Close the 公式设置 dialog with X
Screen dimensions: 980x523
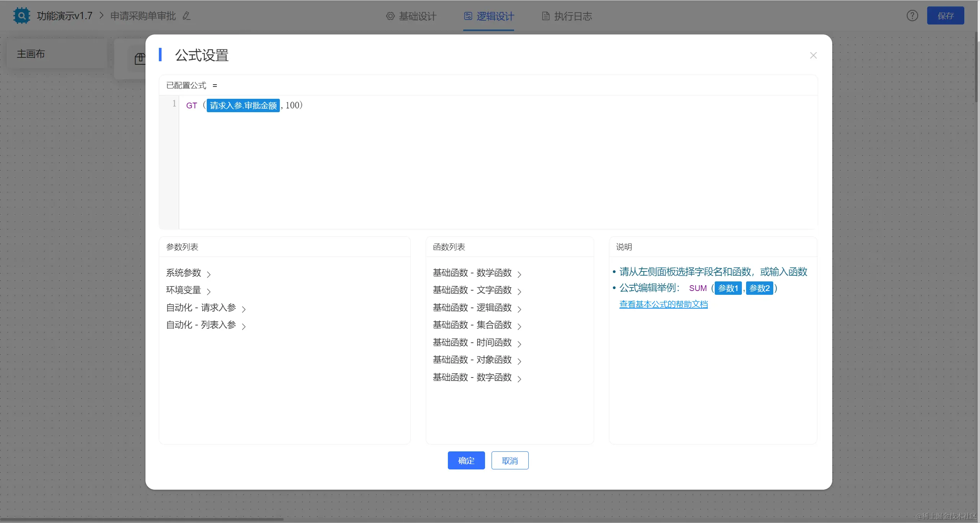click(x=813, y=56)
